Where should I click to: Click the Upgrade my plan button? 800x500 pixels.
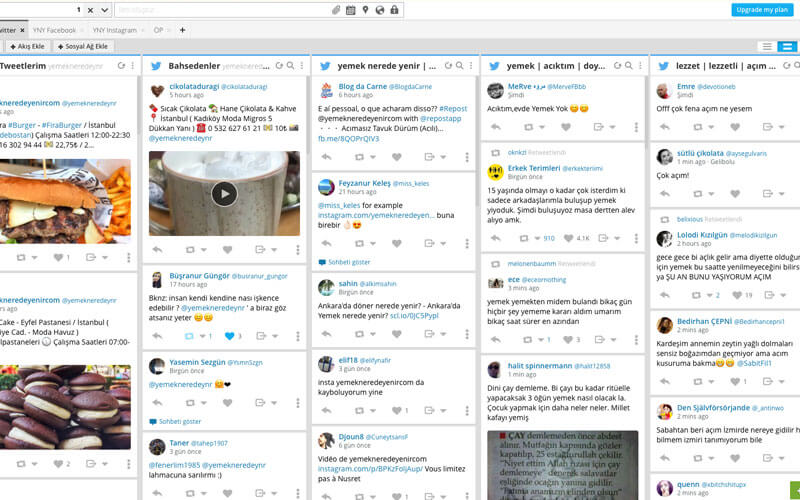pos(763,9)
